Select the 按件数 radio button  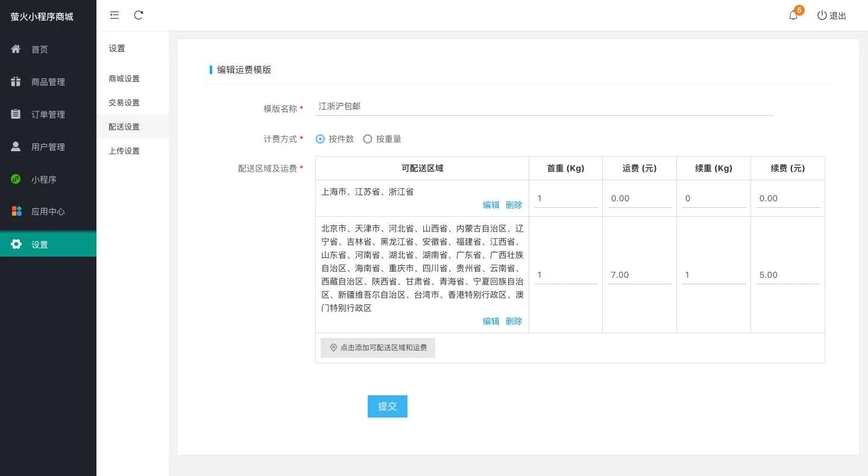[321, 139]
